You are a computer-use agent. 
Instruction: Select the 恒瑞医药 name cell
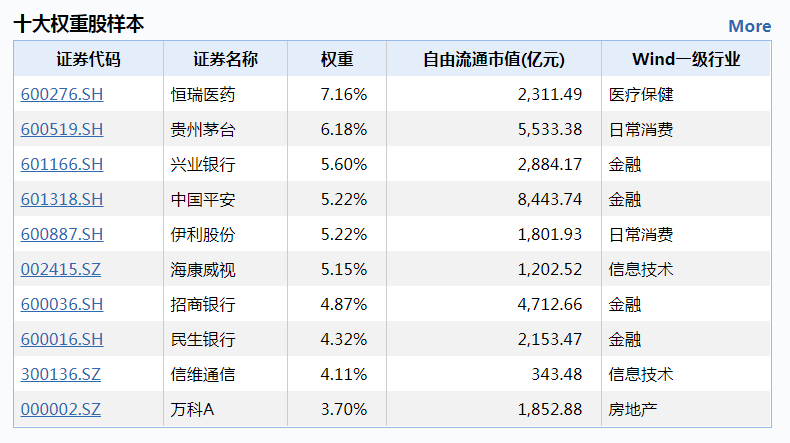point(225,94)
